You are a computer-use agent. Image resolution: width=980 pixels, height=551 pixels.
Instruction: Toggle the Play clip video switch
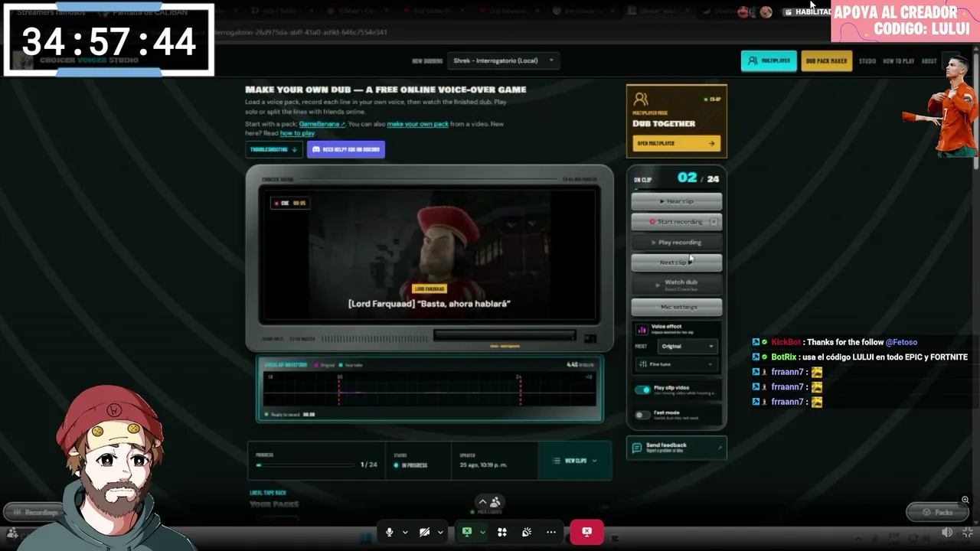tap(642, 390)
